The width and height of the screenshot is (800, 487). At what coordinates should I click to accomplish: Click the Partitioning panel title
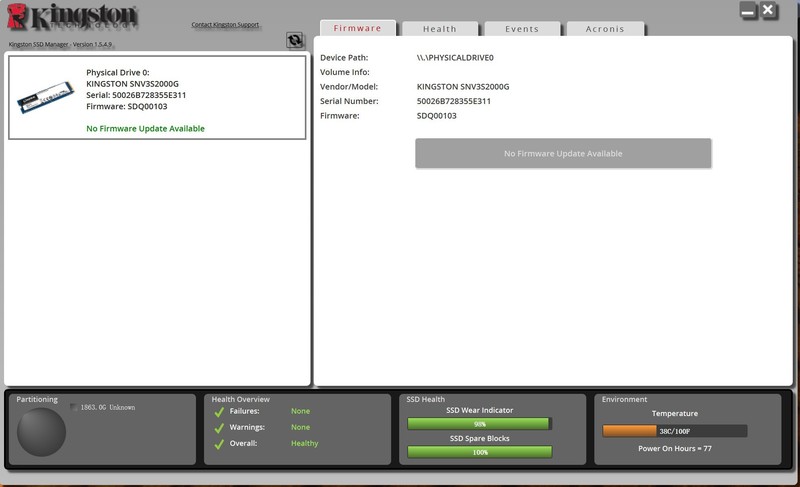(x=37, y=399)
